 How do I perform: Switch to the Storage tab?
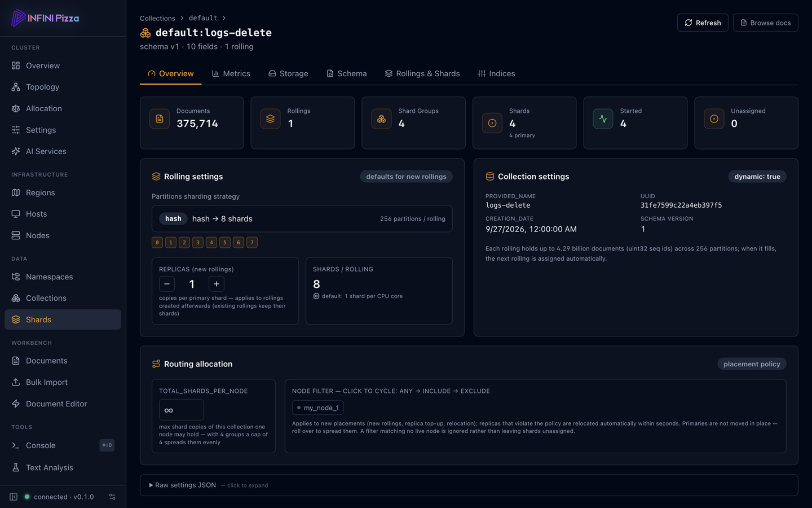(288, 73)
